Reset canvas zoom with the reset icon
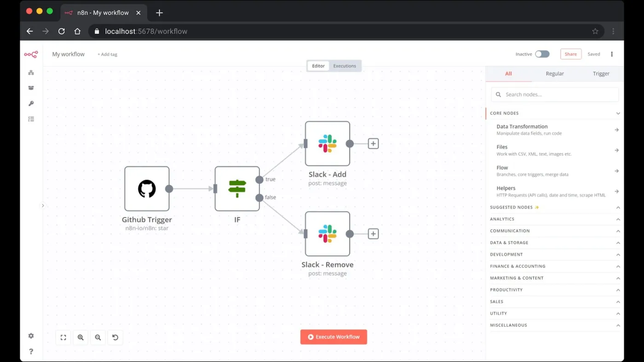The height and width of the screenshot is (362, 644). coord(115,337)
